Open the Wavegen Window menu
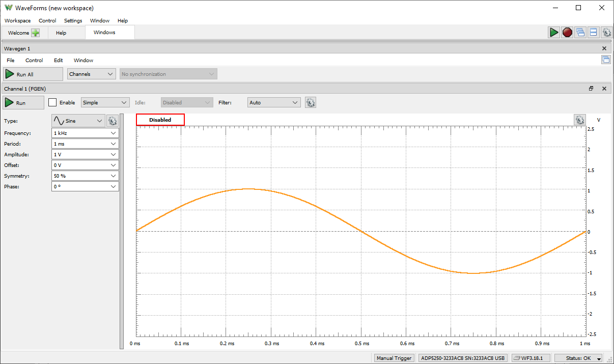The height and width of the screenshot is (364, 614). [x=83, y=60]
